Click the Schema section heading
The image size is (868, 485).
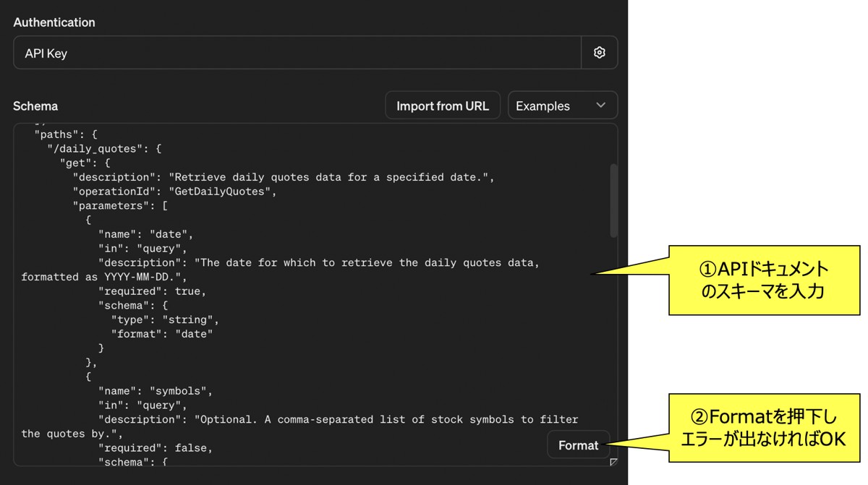[x=35, y=106]
